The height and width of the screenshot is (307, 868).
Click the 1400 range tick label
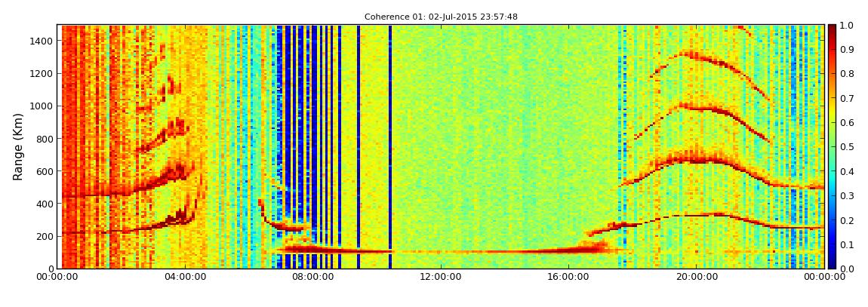tap(42, 41)
